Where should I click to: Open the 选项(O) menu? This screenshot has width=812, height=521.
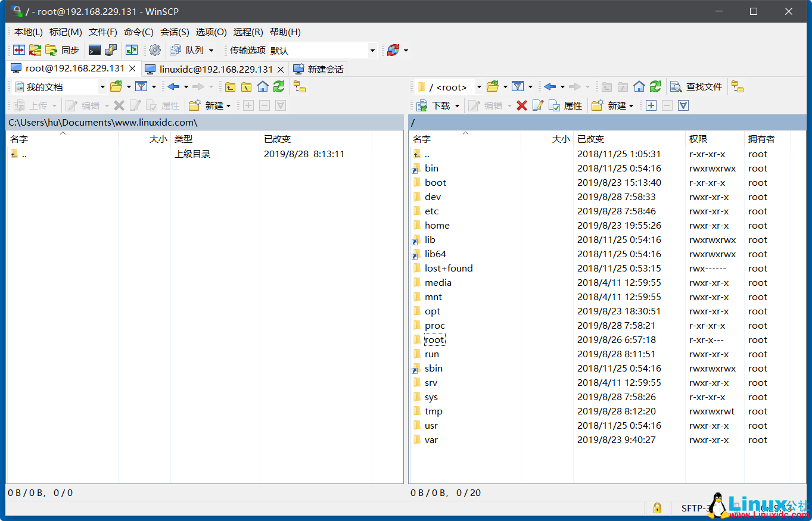tap(211, 32)
